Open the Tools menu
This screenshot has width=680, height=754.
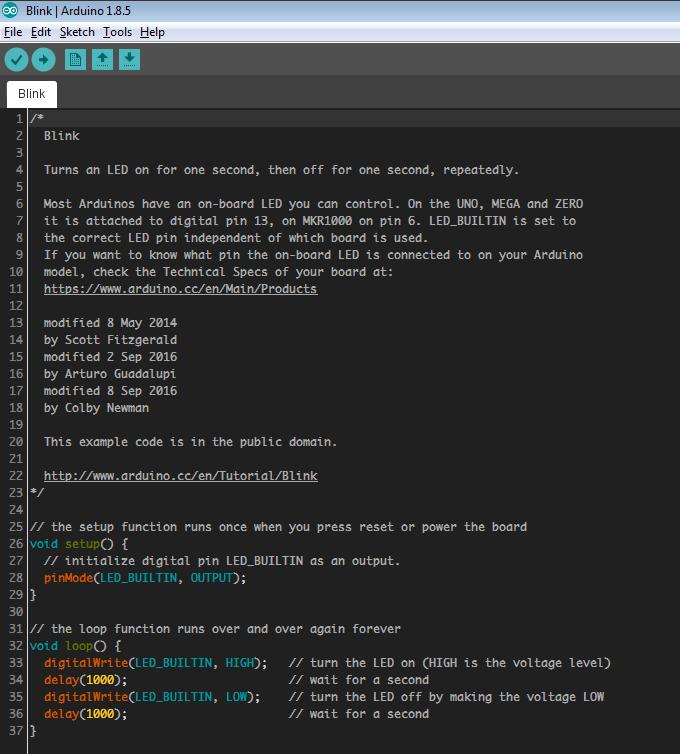(x=117, y=32)
